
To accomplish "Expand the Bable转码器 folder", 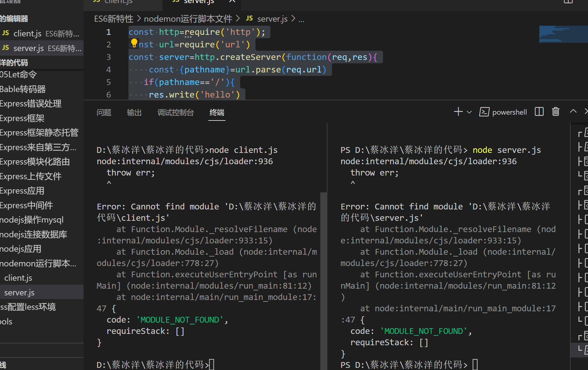I will coord(42,89).
